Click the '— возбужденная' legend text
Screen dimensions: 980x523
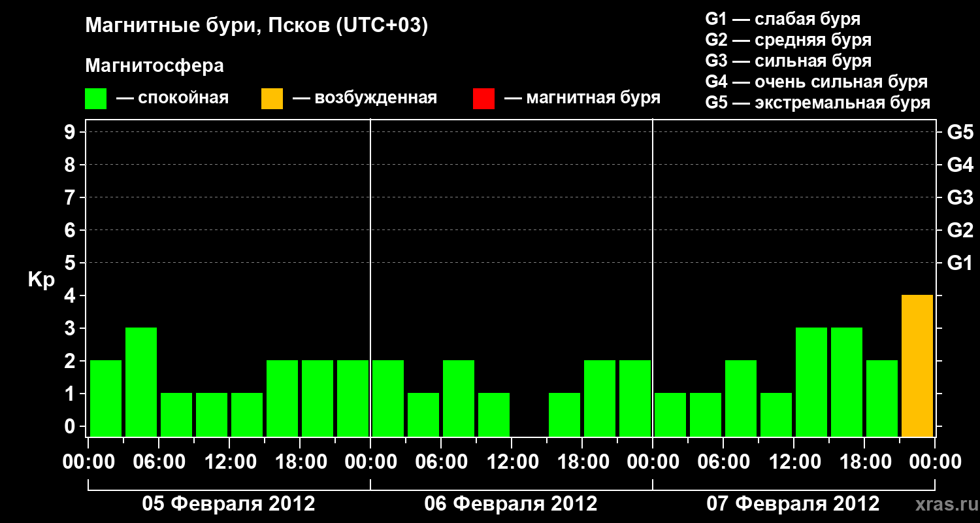pos(365,99)
